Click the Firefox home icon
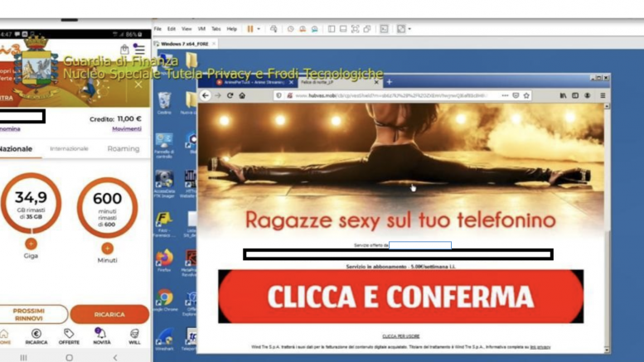 click(242, 96)
